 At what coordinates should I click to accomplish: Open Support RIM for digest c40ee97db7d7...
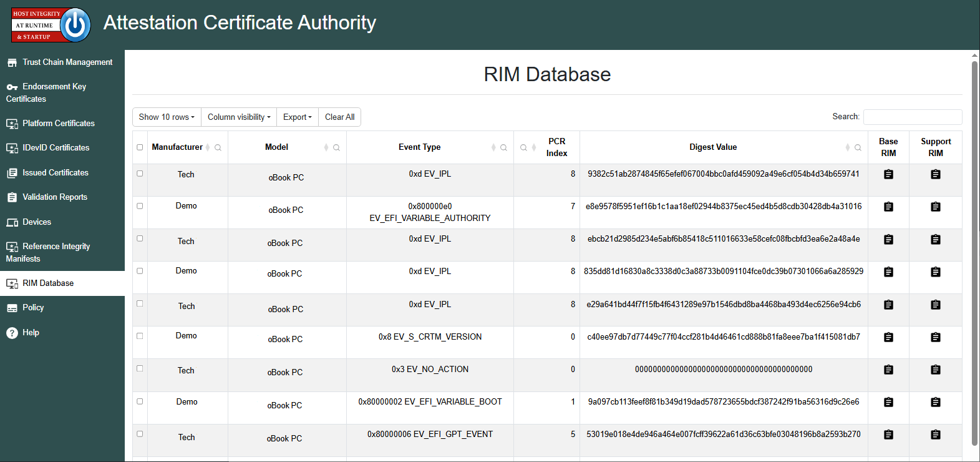coord(935,337)
